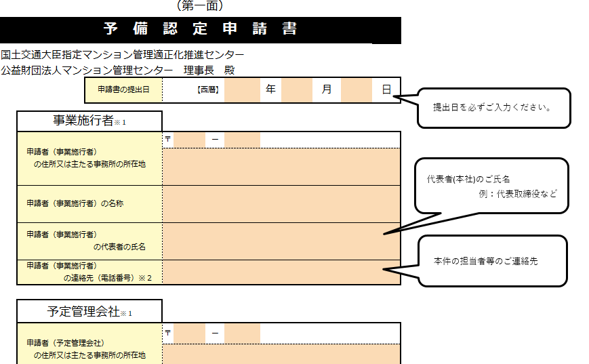This screenshot has height=364, width=589.
Task: Click the month input cell before 月
Action: pos(296,89)
